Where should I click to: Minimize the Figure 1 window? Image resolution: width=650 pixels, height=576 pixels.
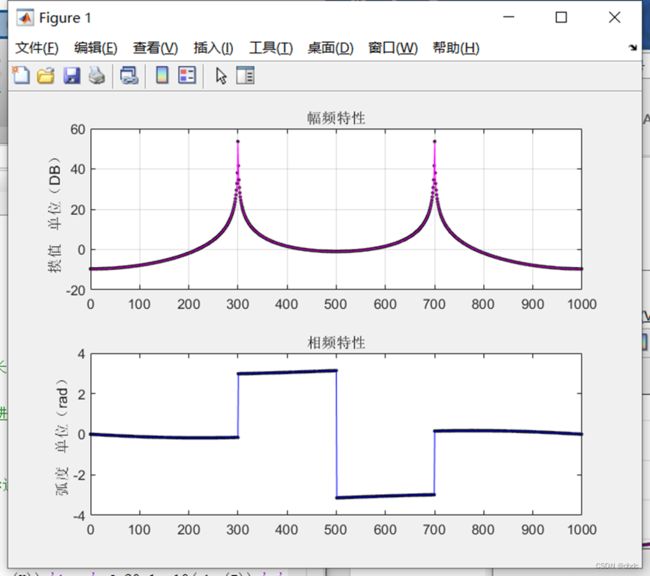tap(509, 17)
